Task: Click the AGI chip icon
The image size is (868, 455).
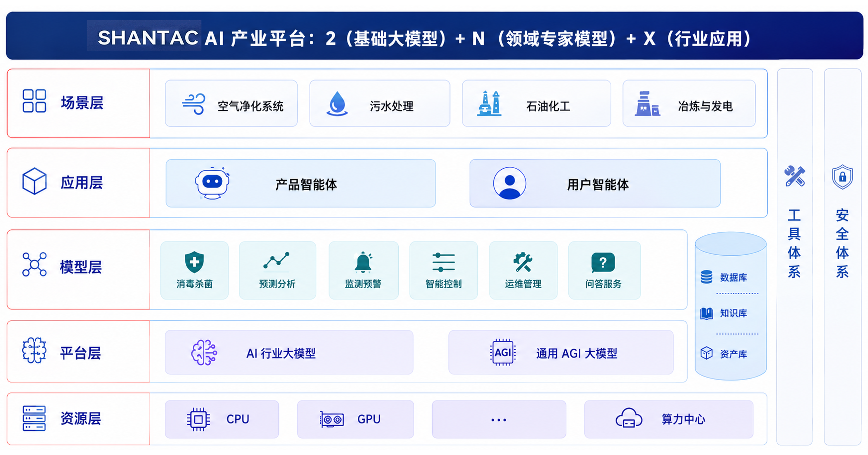Action: [x=502, y=352]
